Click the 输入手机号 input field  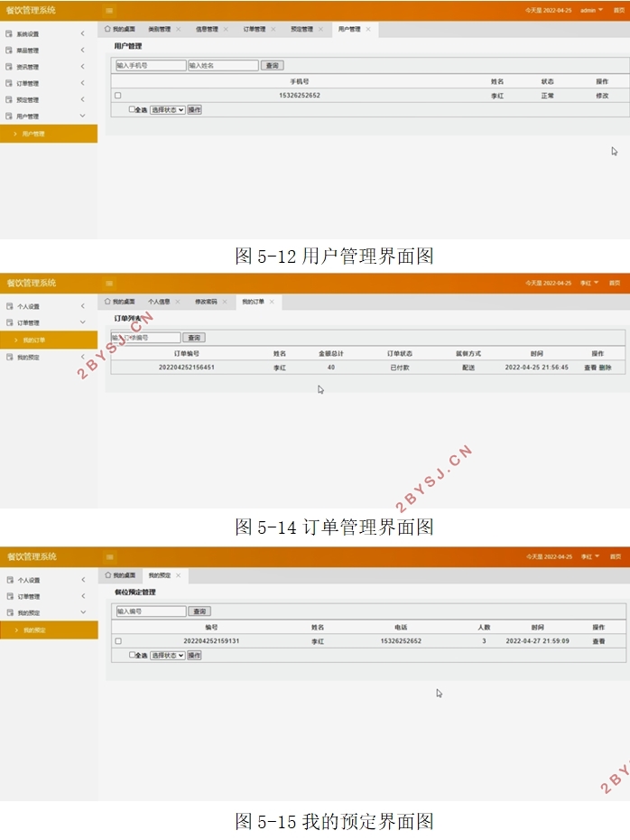(151, 65)
